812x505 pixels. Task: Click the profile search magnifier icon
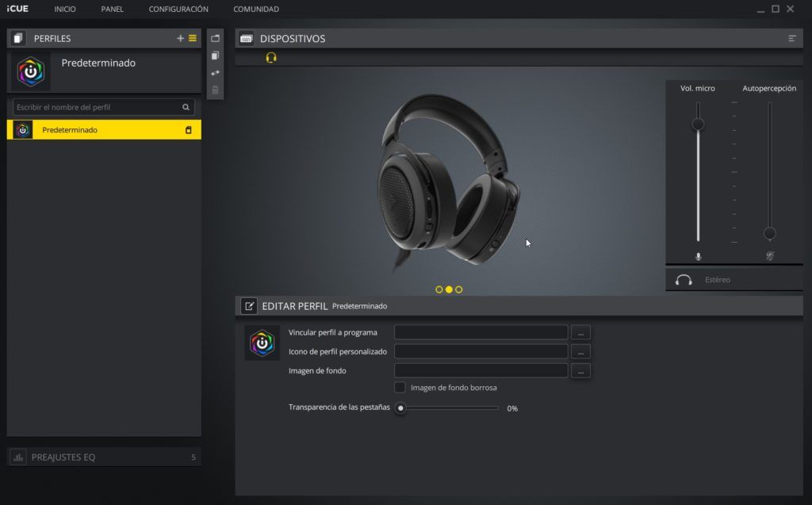coord(186,107)
